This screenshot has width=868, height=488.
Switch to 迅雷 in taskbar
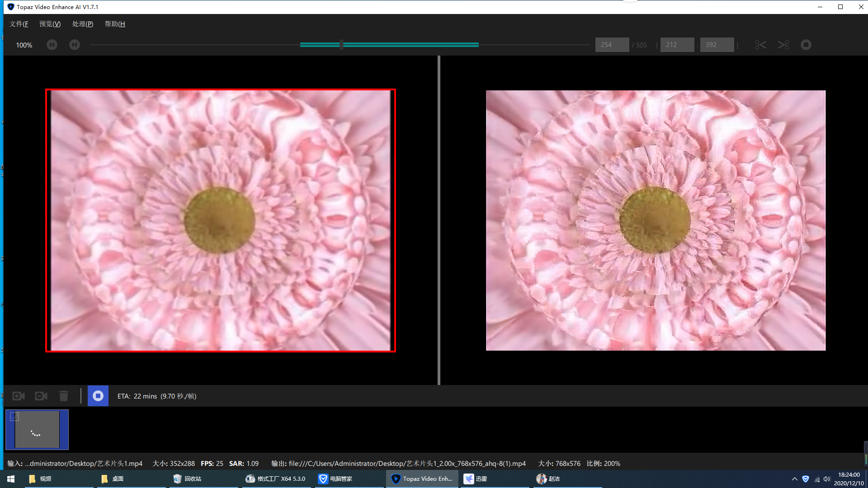pos(495,479)
